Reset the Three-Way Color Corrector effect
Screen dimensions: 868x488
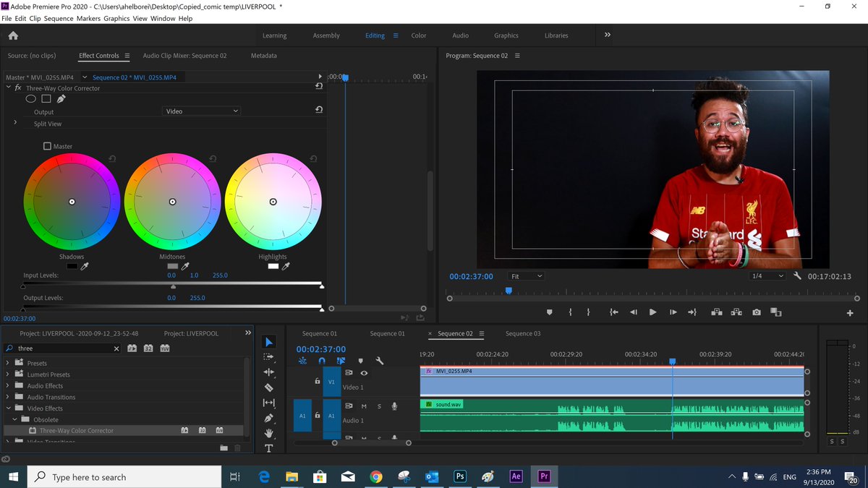pyautogui.click(x=319, y=86)
